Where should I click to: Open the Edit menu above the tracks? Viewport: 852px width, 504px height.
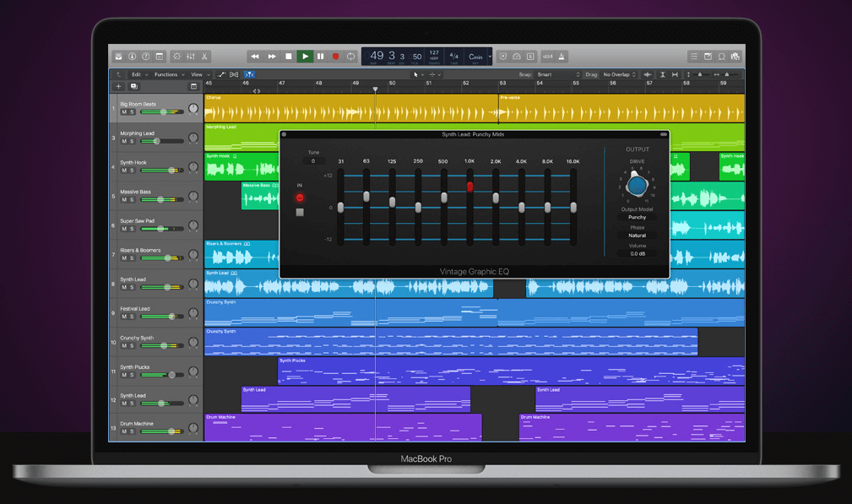[136, 74]
